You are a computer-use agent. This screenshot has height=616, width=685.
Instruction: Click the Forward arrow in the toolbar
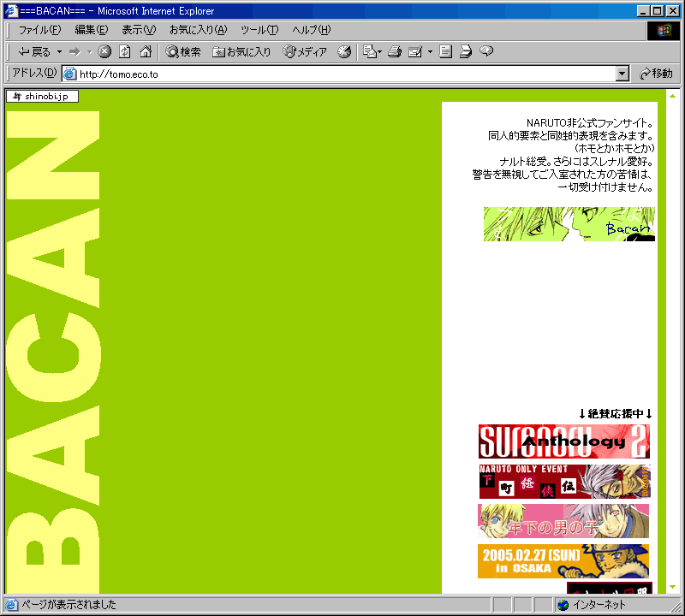click(75, 52)
